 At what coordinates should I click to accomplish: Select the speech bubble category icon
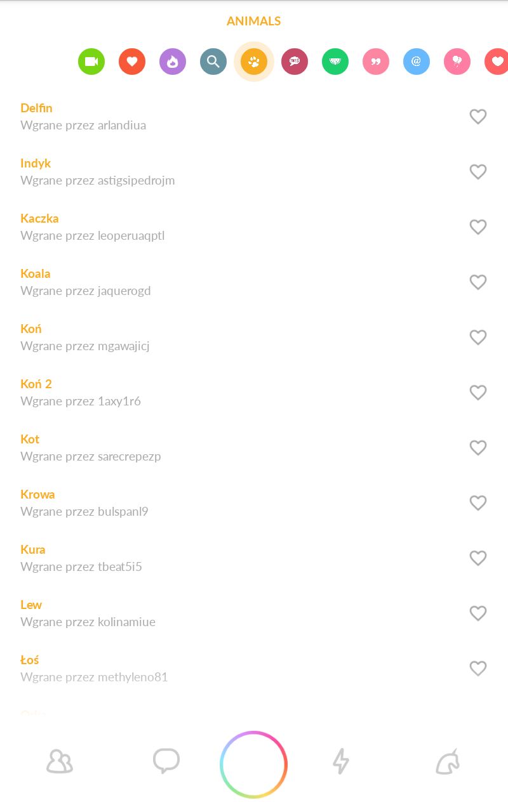(x=295, y=62)
